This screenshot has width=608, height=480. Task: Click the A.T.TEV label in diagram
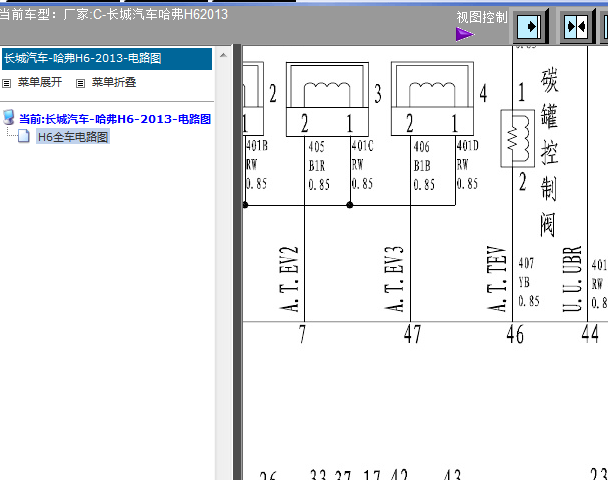pos(497,279)
